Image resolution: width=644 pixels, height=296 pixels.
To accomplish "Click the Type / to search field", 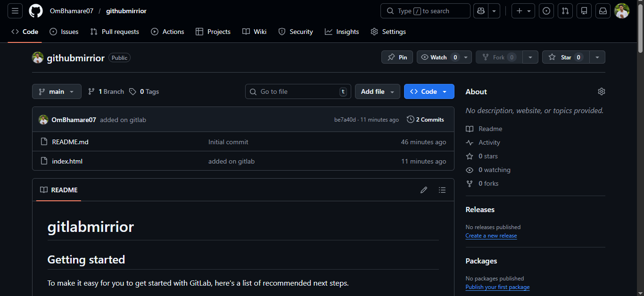I will pos(425,11).
